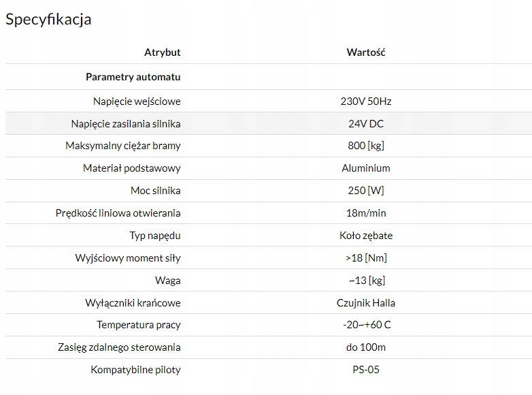Click the Atrybut column header
Screen dimensions: 532x395
click(162, 52)
